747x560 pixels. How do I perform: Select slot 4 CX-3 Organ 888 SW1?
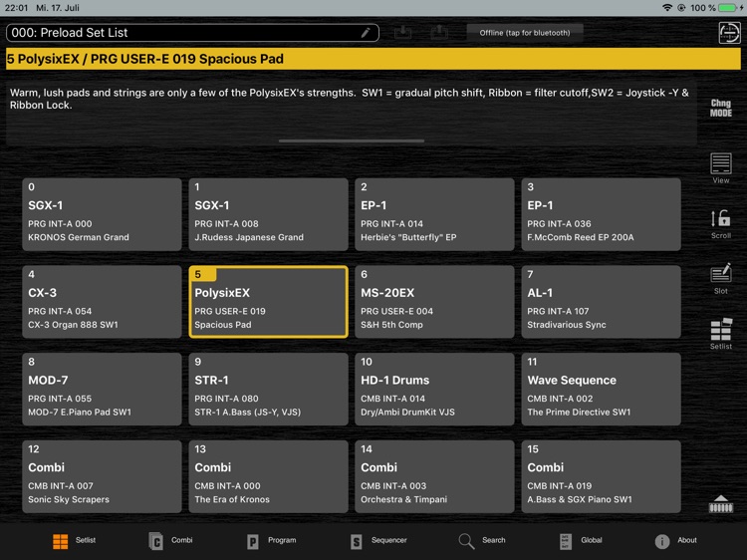pyautogui.click(x=102, y=302)
